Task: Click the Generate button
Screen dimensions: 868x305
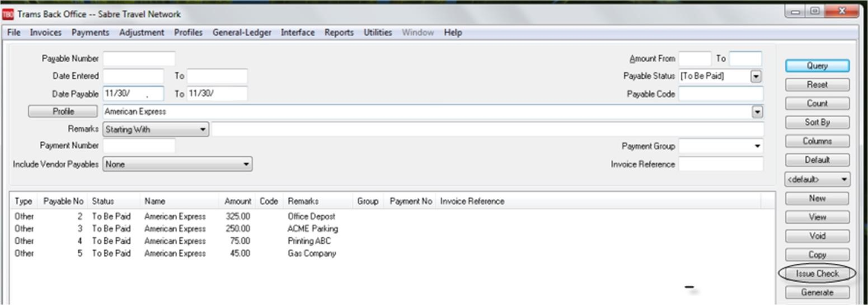Action: (x=817, y=292)
